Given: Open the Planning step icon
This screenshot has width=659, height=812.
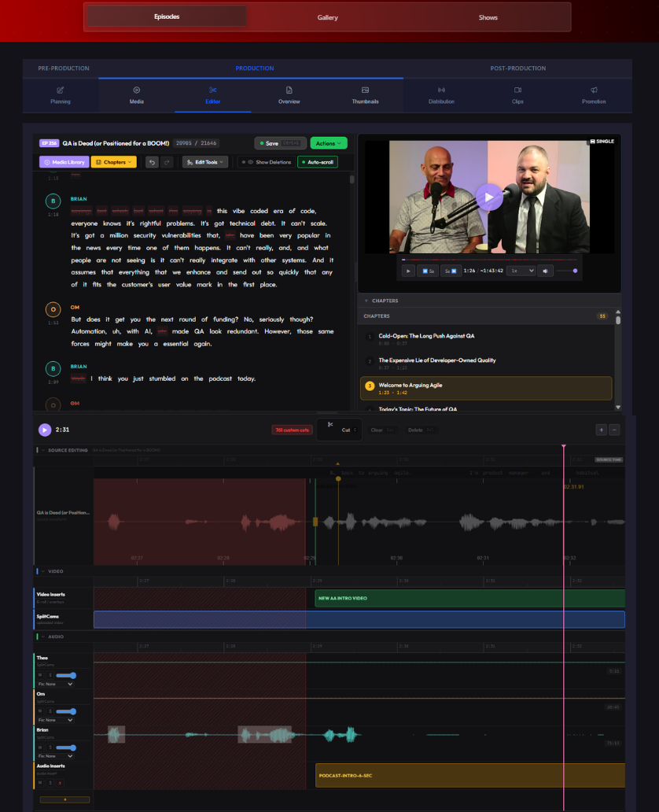Looking at the screenshot, I should pos(60,90).
